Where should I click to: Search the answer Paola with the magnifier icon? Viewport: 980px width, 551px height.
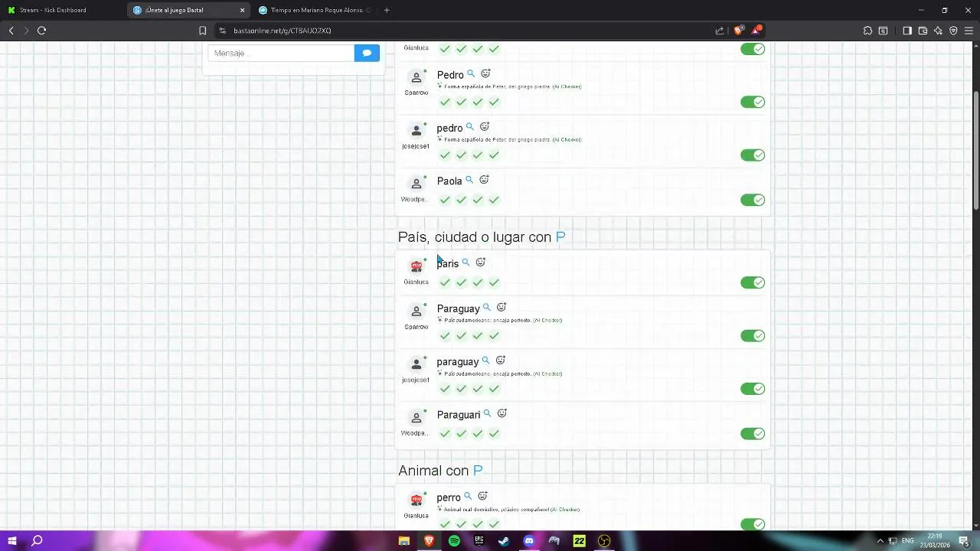pos(469,181)
